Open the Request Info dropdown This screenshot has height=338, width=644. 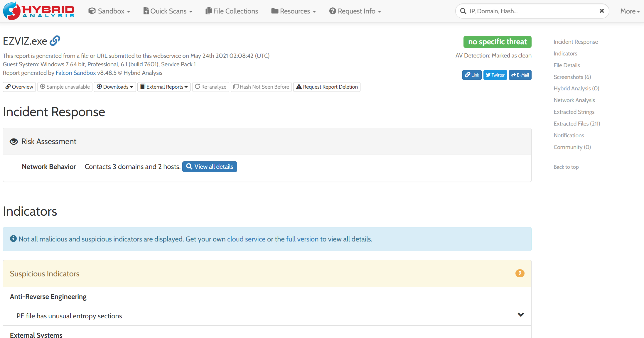[355, 11]
